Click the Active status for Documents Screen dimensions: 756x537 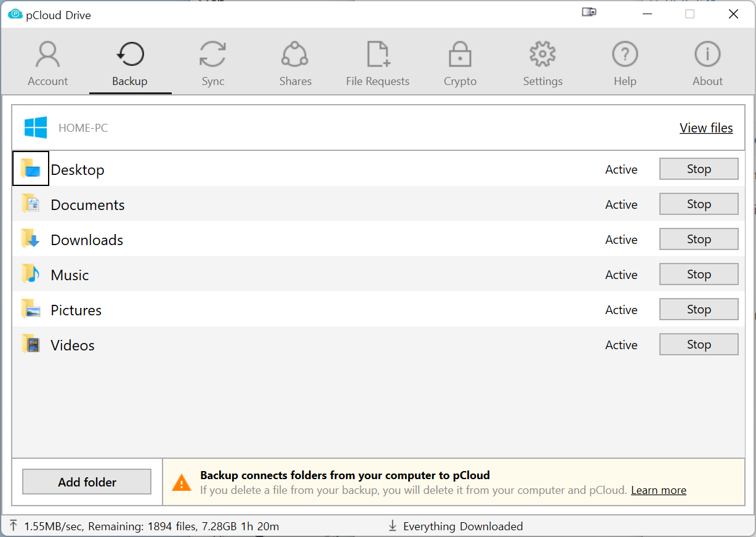coord(621,204)
